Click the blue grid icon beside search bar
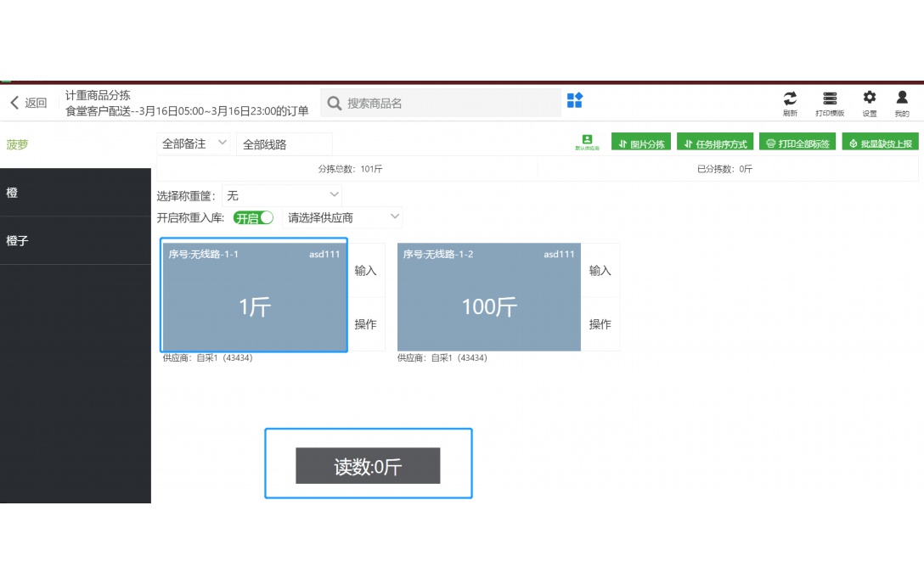This screenshot has height=584, width=924. 574,101
